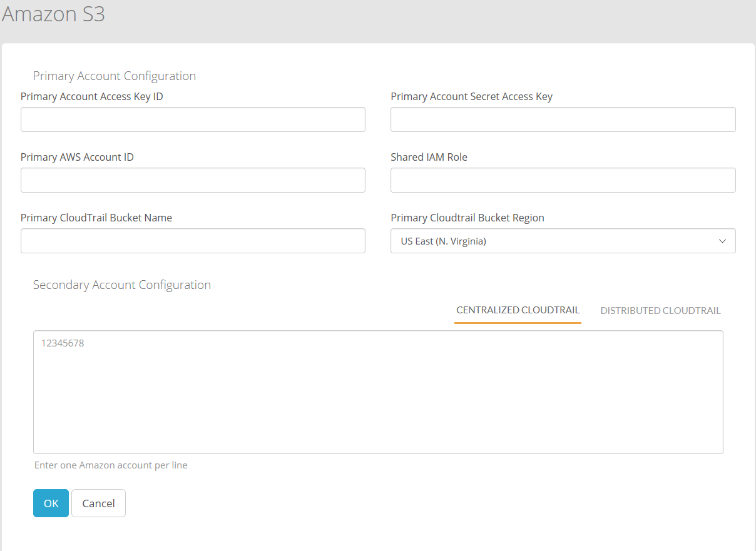Click the Shared IAM Role label
The width and height of the screenshot is (756, 551).
pyautogui.click(x=429, y=156)
